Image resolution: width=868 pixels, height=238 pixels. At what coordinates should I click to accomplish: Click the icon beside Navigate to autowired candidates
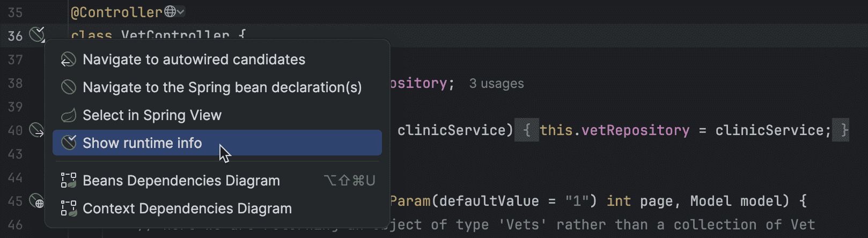pos(69,59)
